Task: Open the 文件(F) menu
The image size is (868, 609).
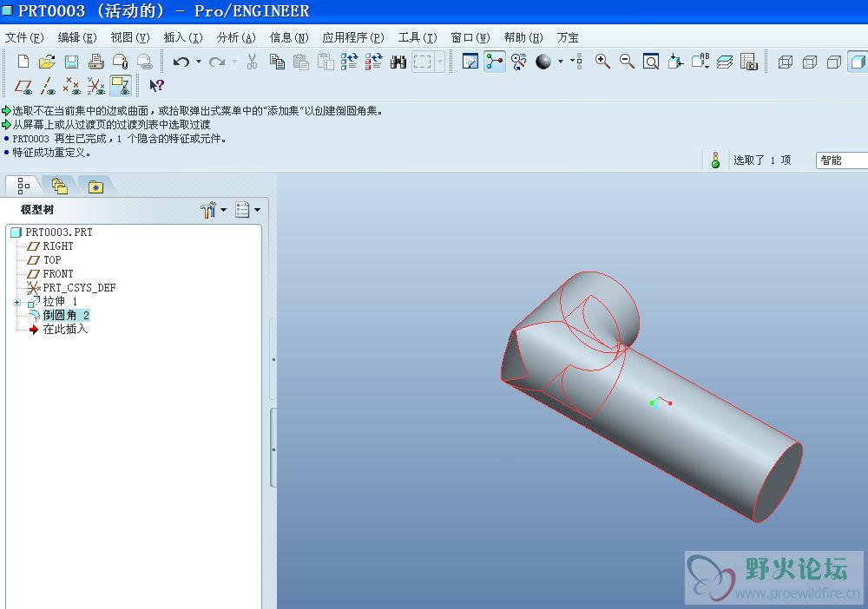Action: coord(23,37)
